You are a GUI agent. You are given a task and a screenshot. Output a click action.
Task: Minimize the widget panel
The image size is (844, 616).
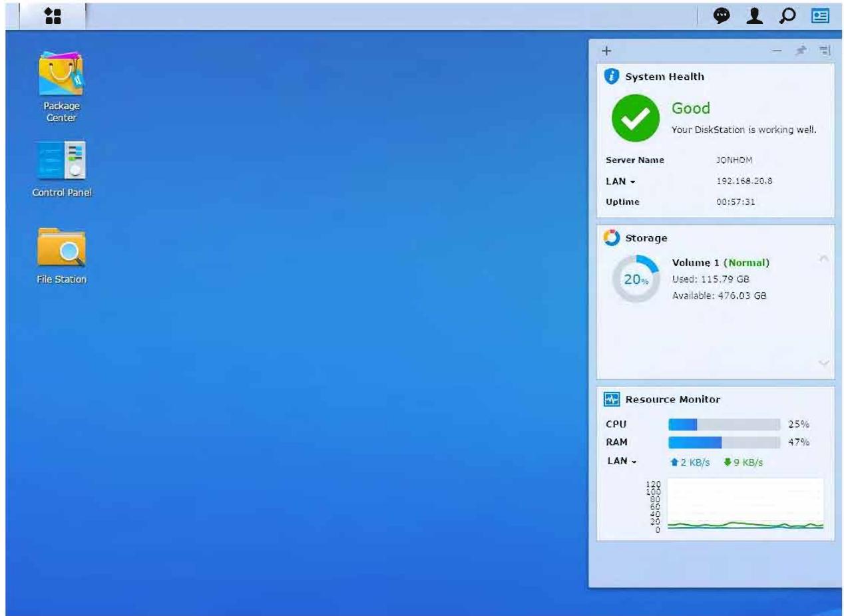click(777, 51)
